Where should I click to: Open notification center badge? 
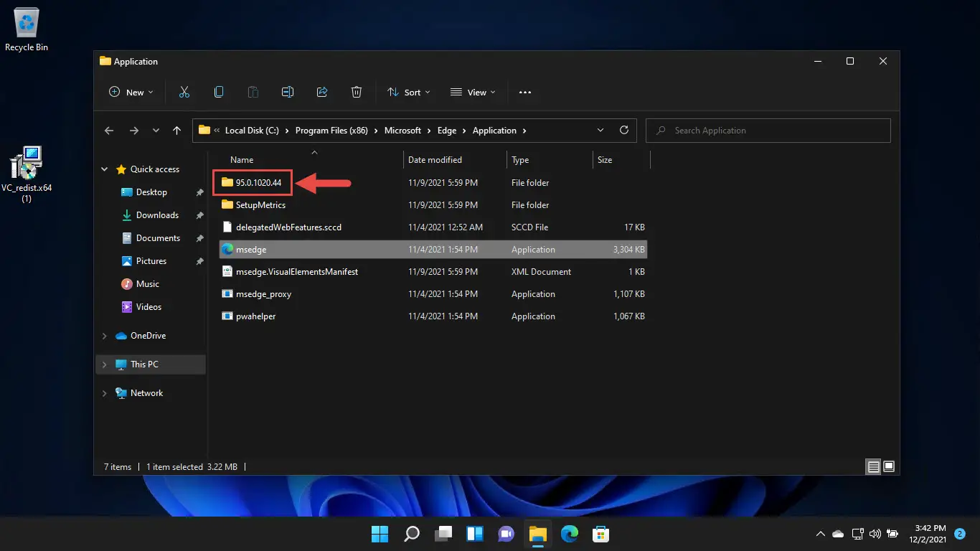pyautogui.click(x=960, y=534)
